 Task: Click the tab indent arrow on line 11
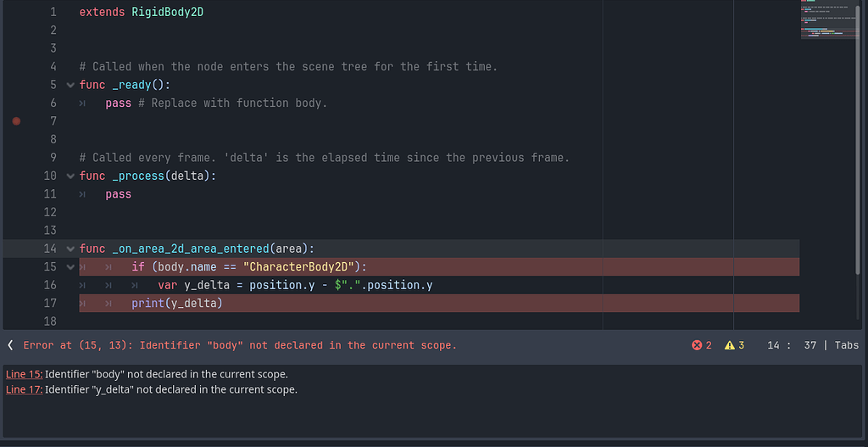pyautogui.click(x=82, y=194)
